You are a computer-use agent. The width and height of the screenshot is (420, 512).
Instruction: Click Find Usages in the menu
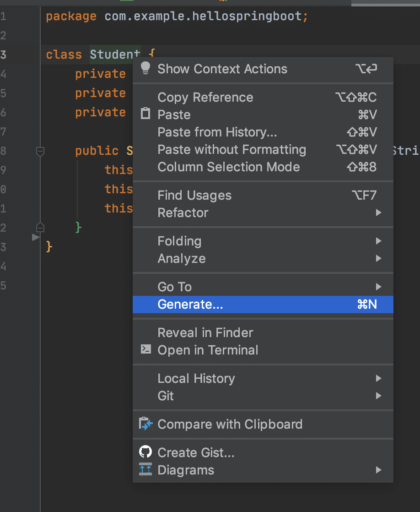tap(194, 195)
